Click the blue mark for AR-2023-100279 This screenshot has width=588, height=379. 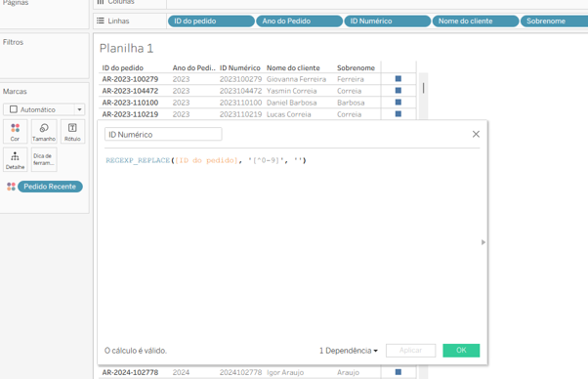coord(399,79)
